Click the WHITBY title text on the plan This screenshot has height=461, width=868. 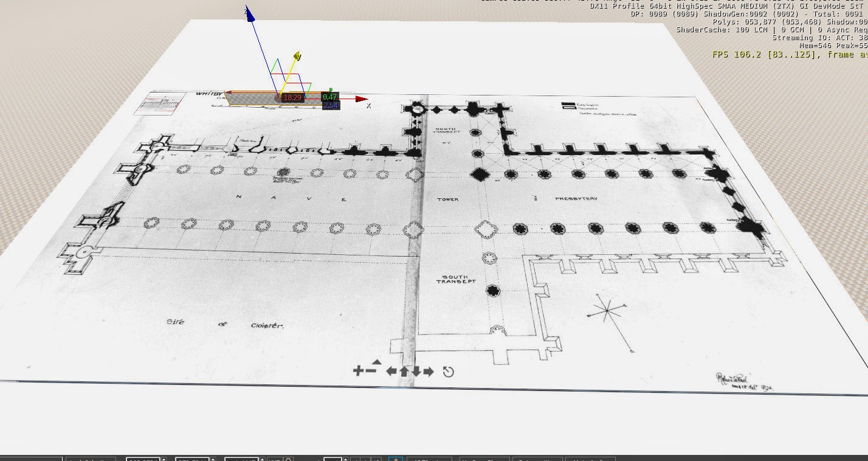(208, 94)
